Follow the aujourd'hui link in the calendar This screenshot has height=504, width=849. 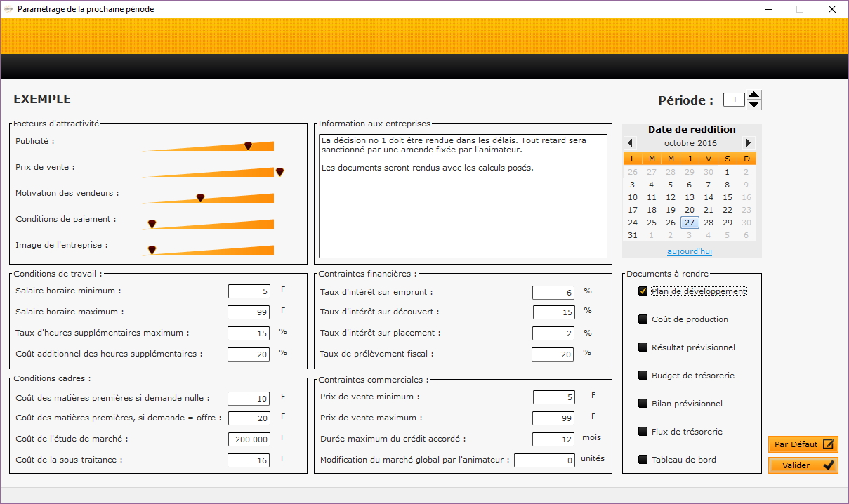pos(690,251)
